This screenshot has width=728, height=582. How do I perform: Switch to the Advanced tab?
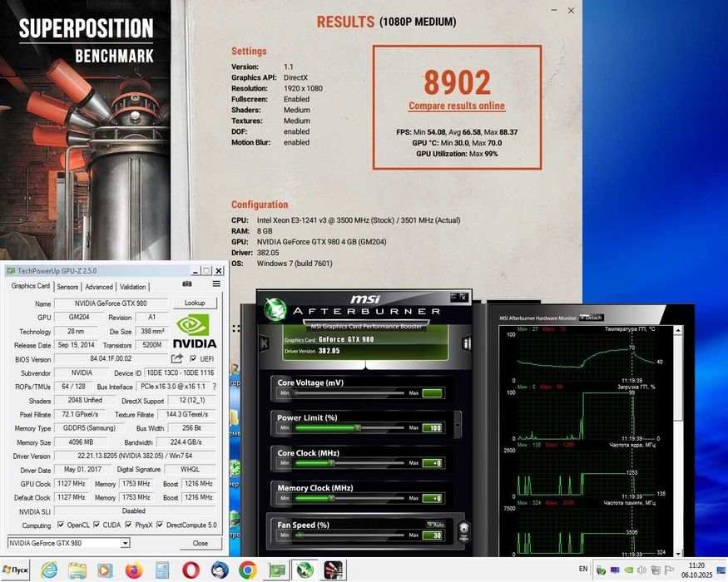point(99,287)
